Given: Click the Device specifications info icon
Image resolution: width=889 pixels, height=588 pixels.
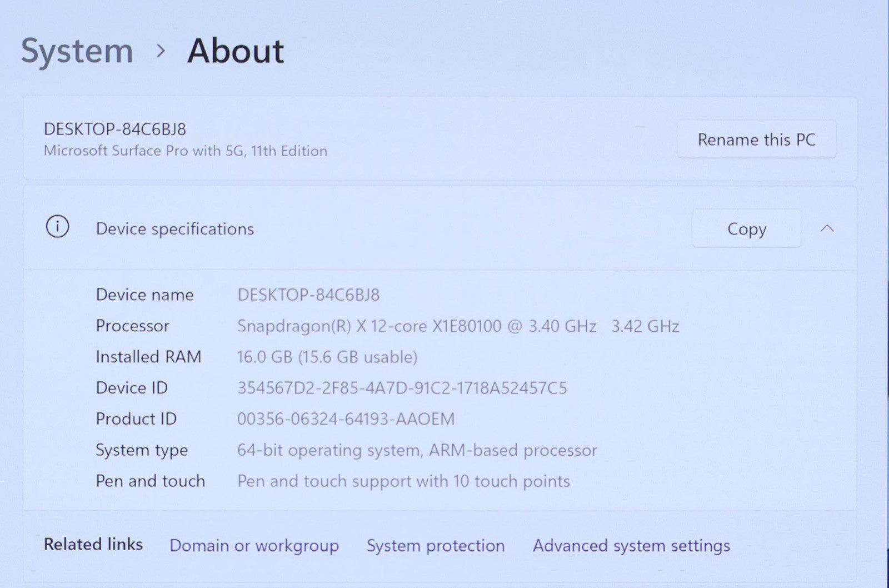Looking at the screenshot, I should tap(57, 227).
